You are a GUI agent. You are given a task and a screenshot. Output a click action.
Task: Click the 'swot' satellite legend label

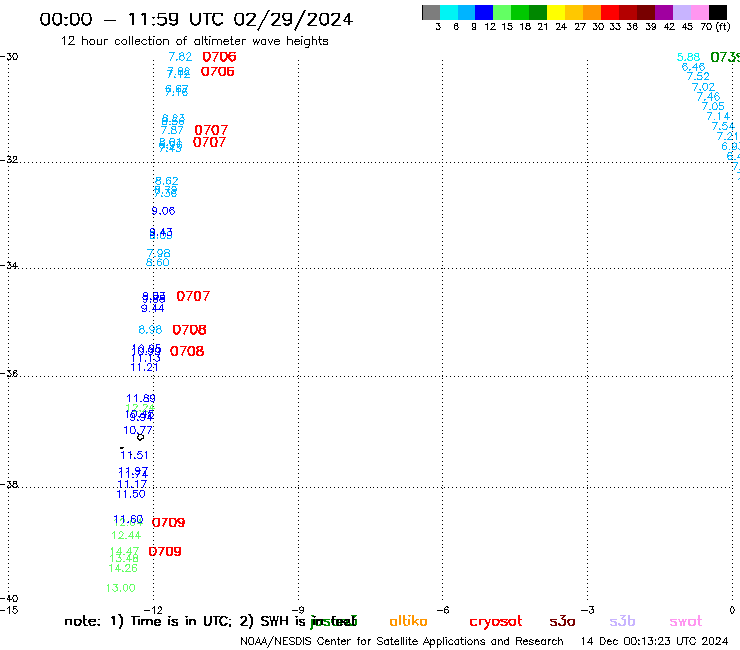tap(686, 621)
